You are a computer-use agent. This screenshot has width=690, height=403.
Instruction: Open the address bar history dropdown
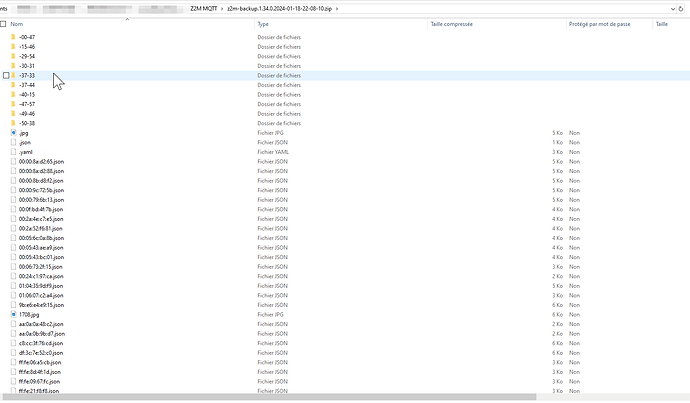click(672, 9)
